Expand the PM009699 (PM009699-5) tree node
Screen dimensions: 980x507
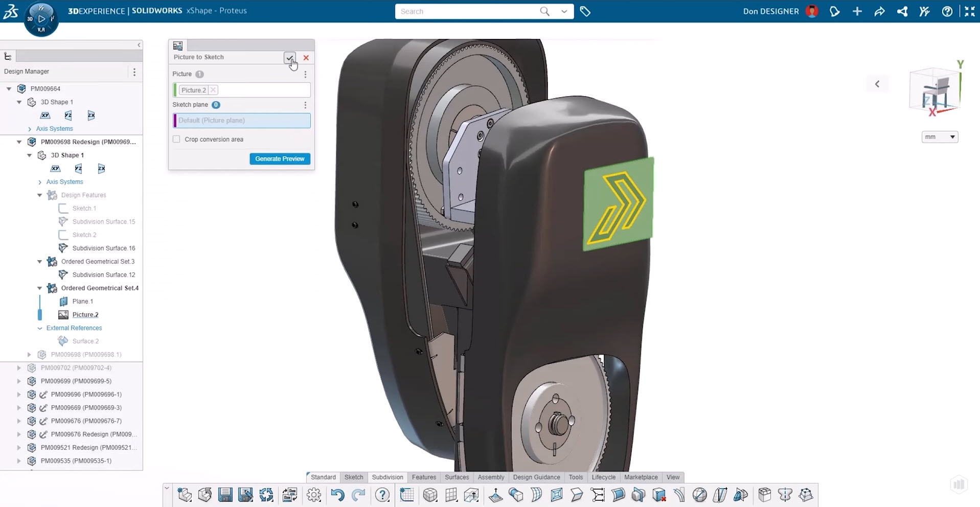pyautogui.click(x=19, y=381)
